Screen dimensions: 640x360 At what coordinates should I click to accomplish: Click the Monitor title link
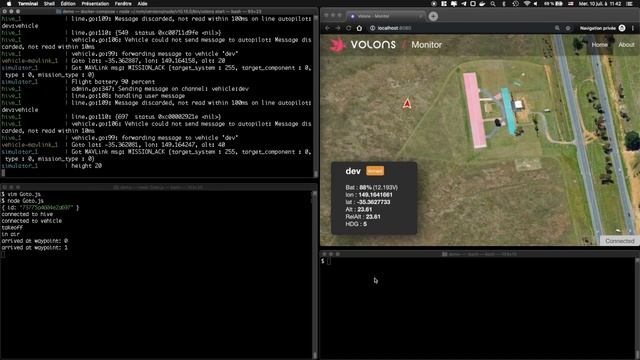pyautogui.click(x=427, y=45)
